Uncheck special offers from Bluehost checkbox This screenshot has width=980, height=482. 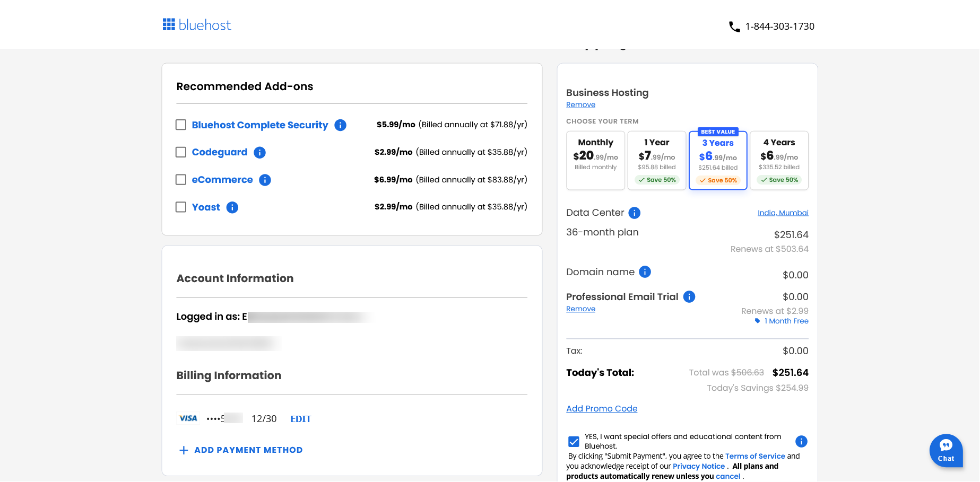[x=574, y=441]
